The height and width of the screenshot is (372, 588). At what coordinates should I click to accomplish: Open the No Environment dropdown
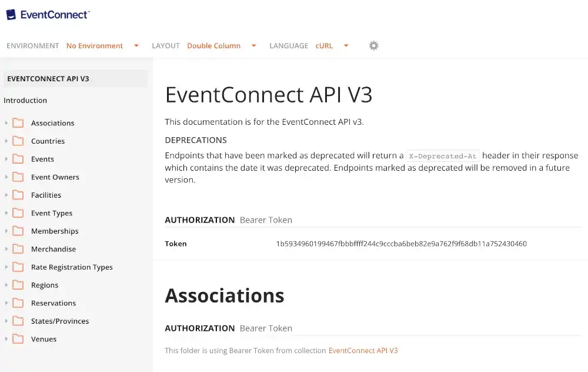point(102,46)
